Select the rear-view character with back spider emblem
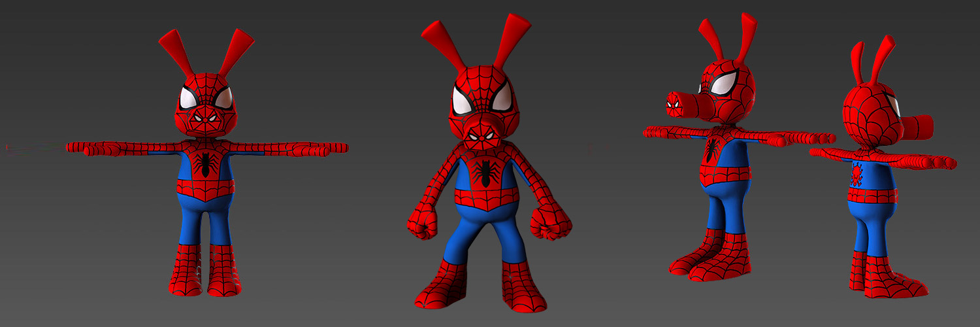The width and height of the screenshot is (980, 327). (882, 167)
